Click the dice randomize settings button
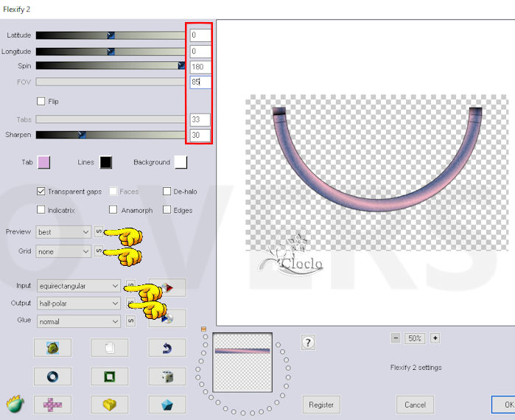 167,377
